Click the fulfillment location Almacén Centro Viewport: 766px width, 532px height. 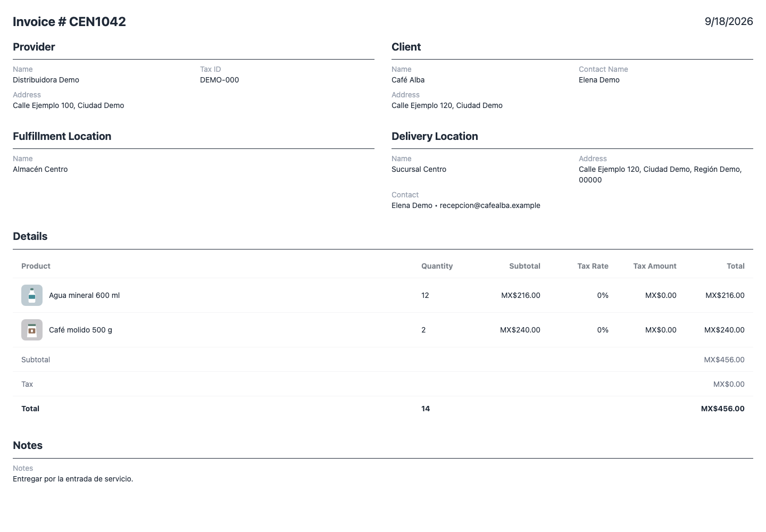coord(40,169)
